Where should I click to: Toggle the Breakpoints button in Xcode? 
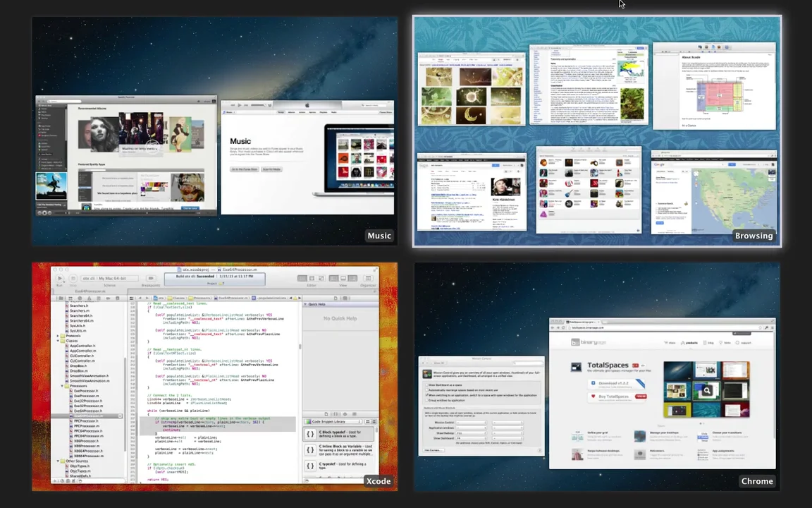coord(151,279)
